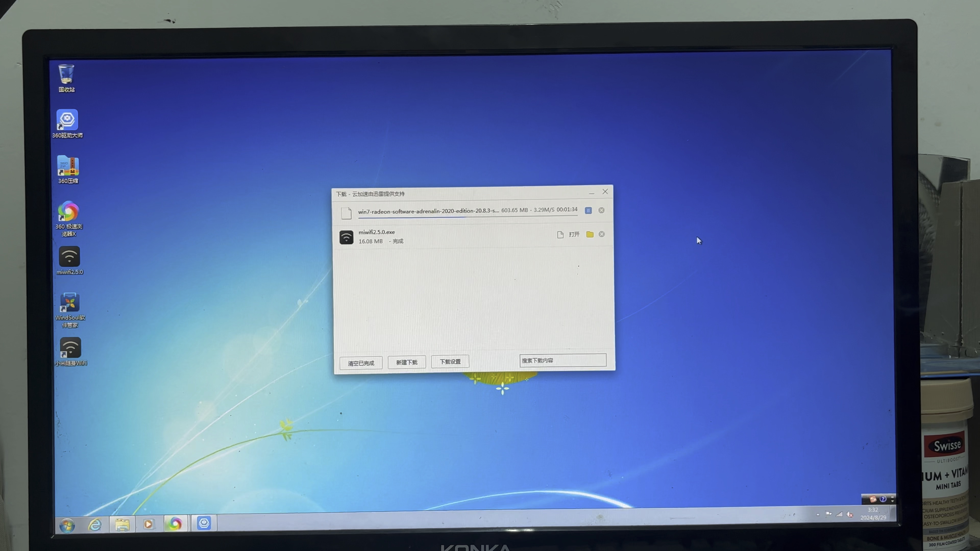Open 下载设置 download settings
Screen dimensions: 980x551
(x=450, y=362)
